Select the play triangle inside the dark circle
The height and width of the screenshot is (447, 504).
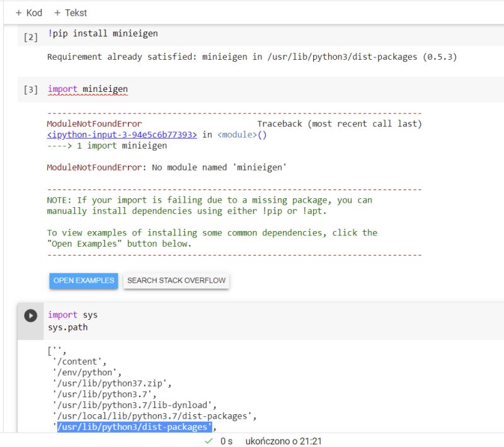pyautogui.click(x=30, y=315)
